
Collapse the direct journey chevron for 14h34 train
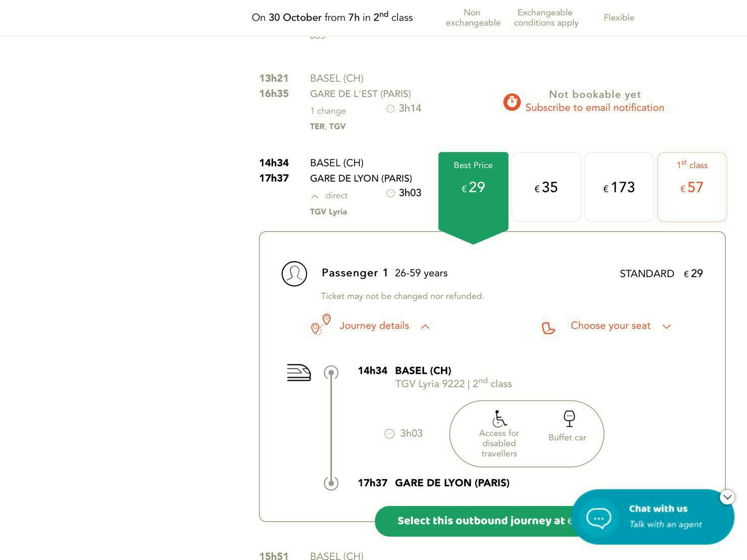coord(315,196)
